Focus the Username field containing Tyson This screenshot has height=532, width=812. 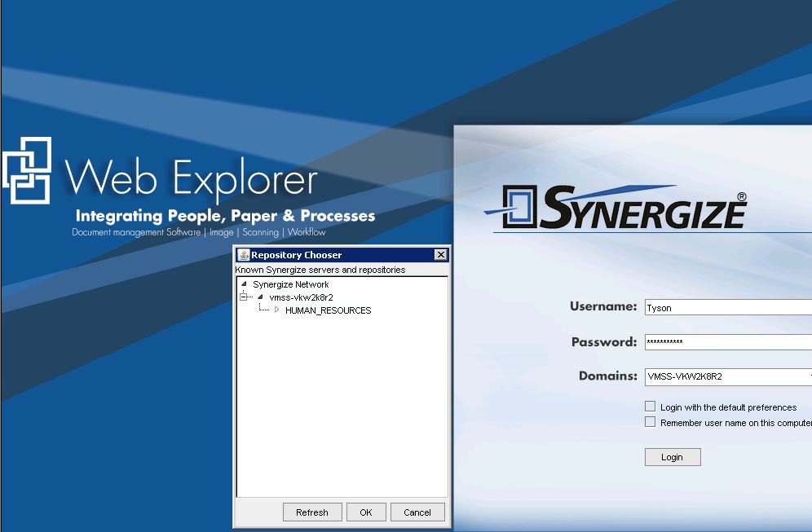pyautogui.click(x=728, y=307)
